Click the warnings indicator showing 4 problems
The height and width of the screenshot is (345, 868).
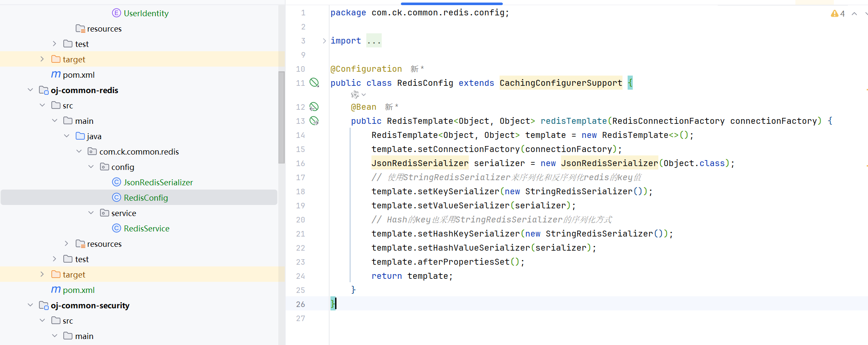838,14
